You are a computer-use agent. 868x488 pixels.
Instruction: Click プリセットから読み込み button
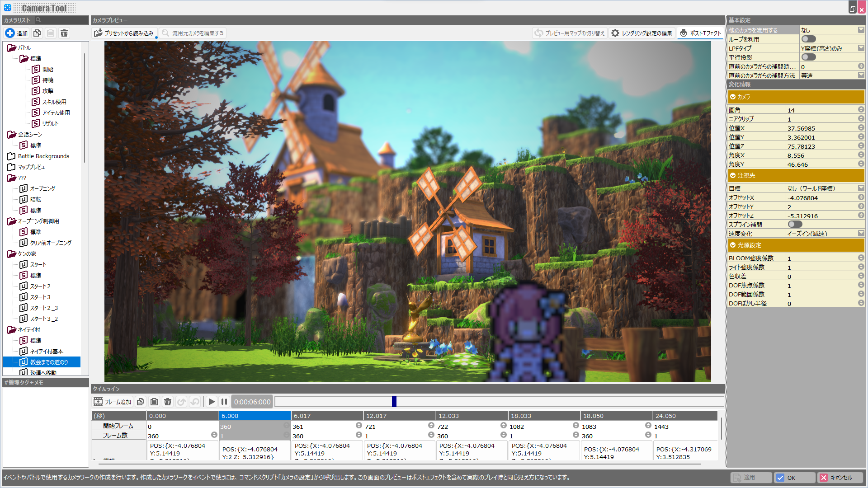(x=124, y=33)
